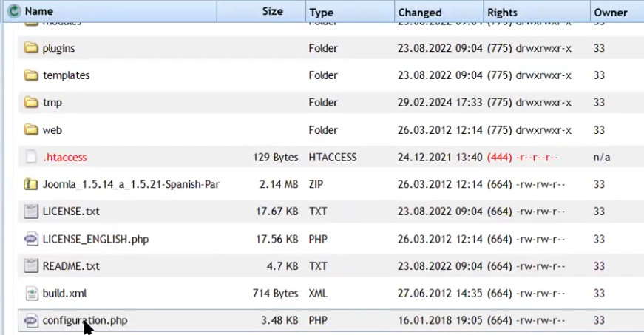Click the web folder icon
644x335 pixels.
(x=30, y=130)
